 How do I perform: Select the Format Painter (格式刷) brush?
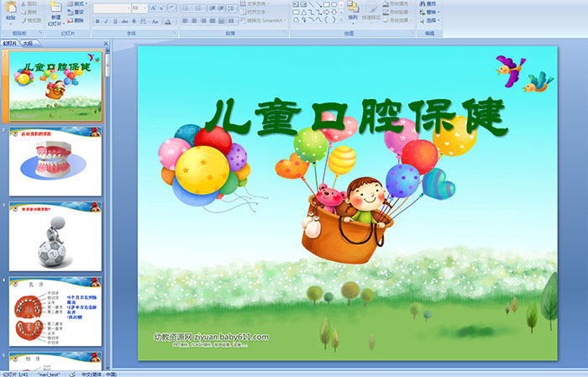tap(31, 20)
